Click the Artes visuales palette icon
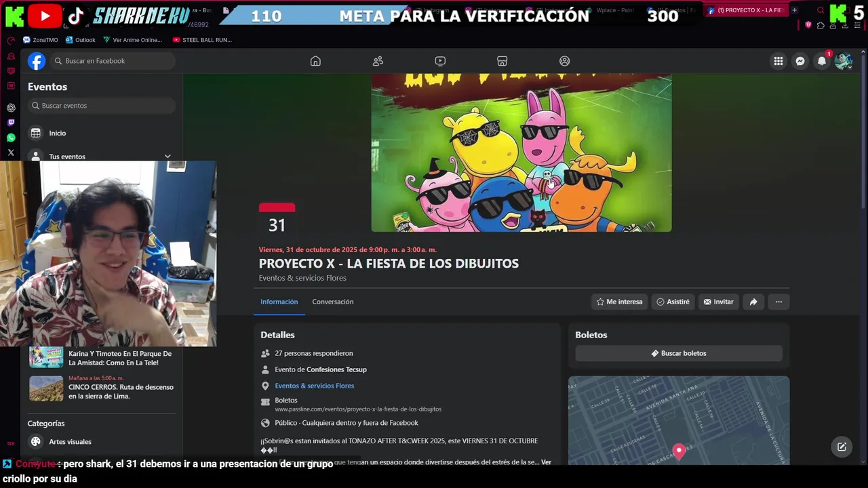868x488 pixels. [x=36, y=441]
